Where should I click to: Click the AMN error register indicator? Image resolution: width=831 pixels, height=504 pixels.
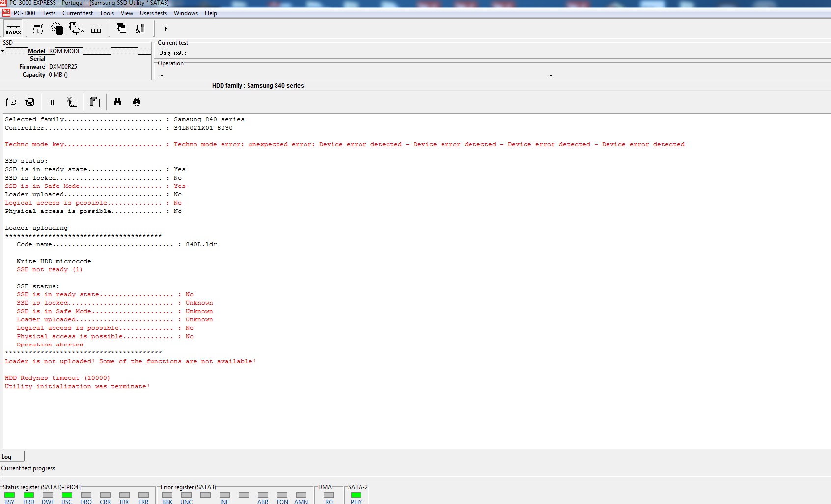tap(301, 495)
